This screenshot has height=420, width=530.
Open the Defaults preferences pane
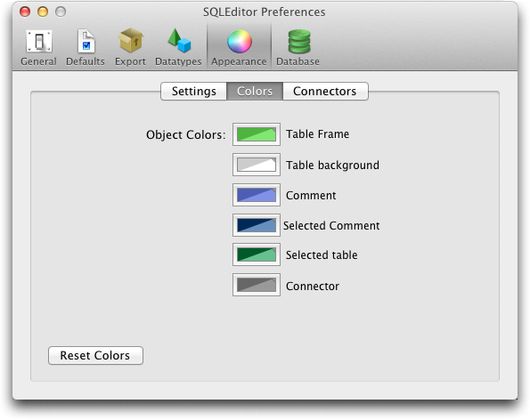tap(86, 47)
